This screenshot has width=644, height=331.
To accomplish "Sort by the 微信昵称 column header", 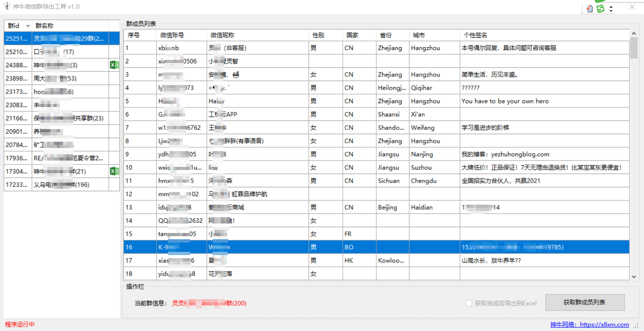I will (258, 35).
